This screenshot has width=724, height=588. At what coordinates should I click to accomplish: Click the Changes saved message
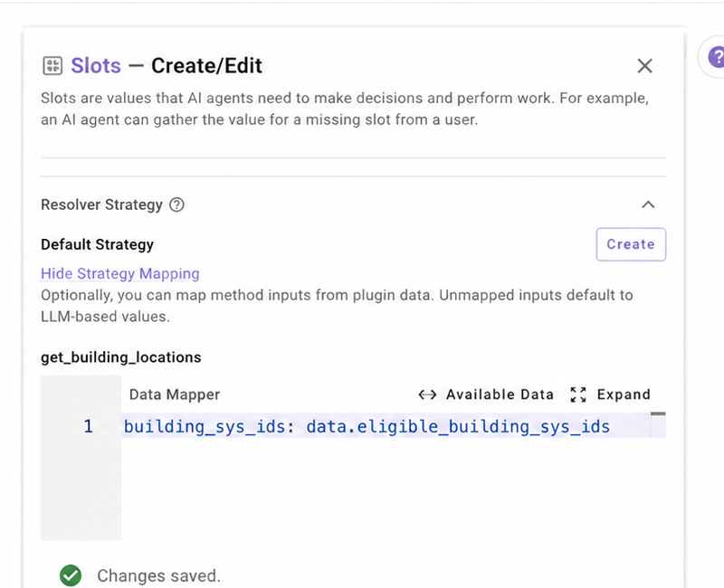coord(159,575)
